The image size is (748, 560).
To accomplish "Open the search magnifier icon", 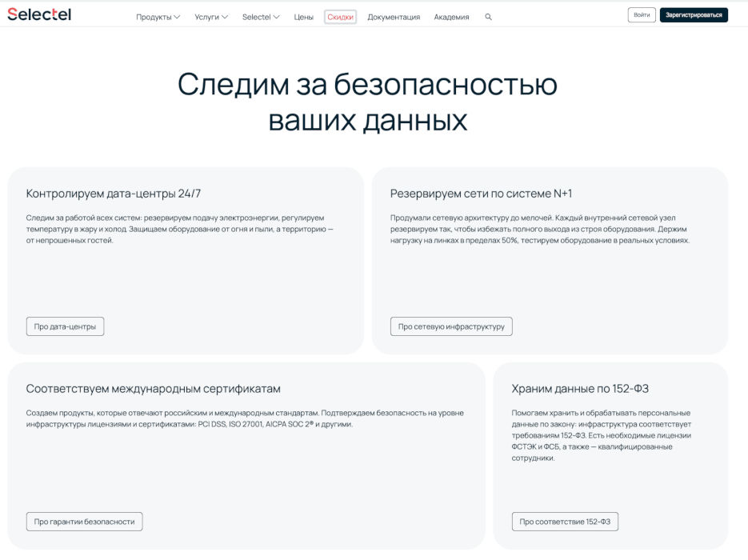I will click(488, 17).
